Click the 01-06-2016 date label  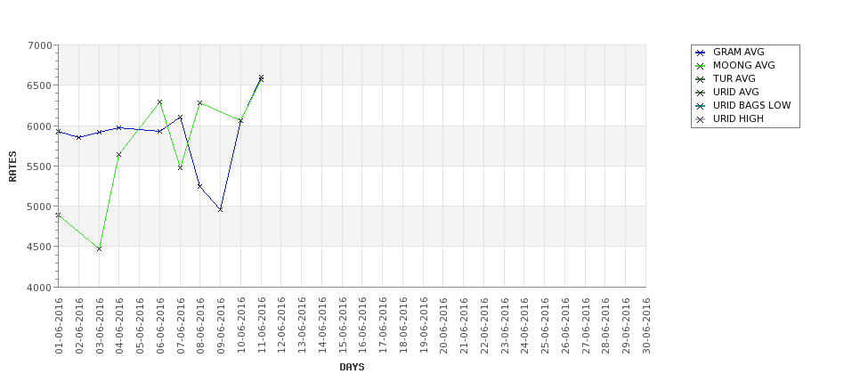[59, 326]
